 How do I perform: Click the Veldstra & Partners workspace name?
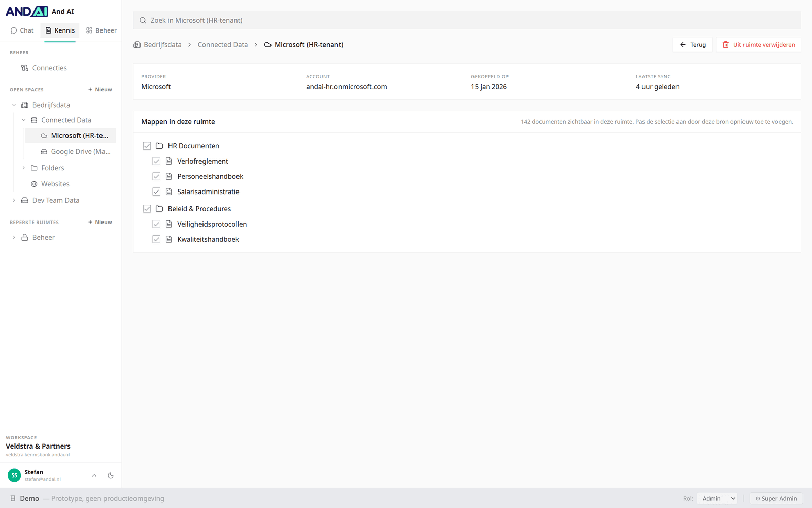tap(38, 447)
